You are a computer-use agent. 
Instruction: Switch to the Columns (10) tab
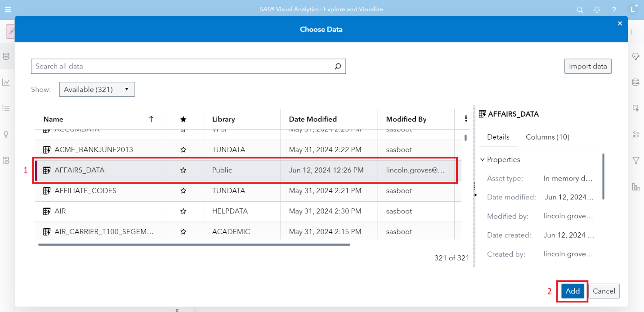[547, 137]
